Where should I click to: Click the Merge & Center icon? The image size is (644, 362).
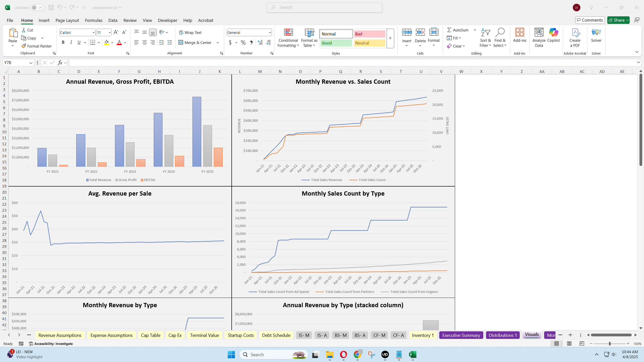181,42
